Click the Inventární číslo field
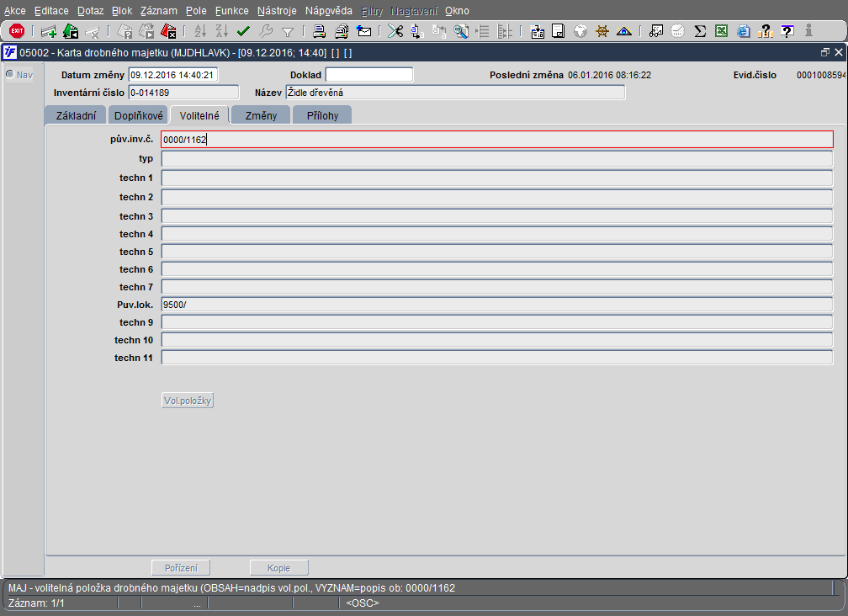Screen dimensions: 848x616 [x=183, y=93]
